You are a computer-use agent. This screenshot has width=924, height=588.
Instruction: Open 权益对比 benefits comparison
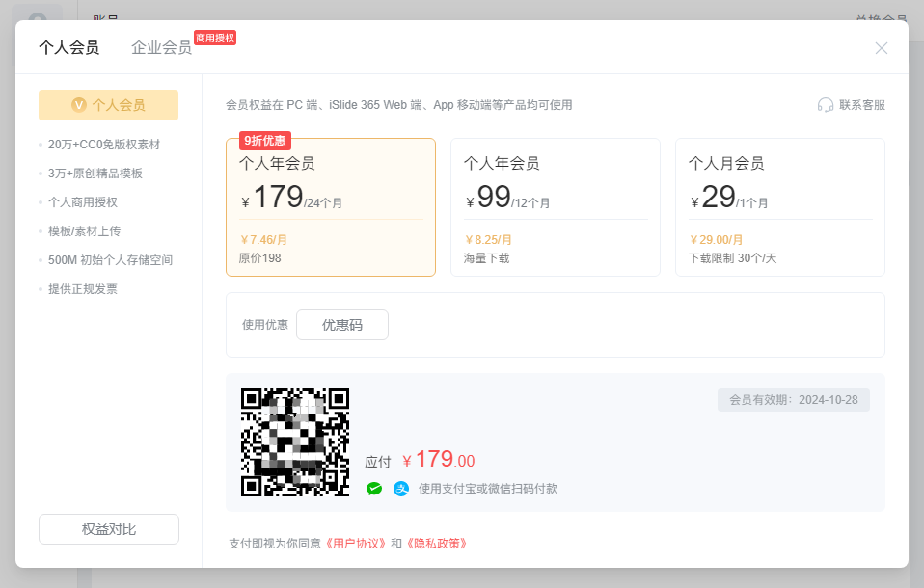[109, 529]
